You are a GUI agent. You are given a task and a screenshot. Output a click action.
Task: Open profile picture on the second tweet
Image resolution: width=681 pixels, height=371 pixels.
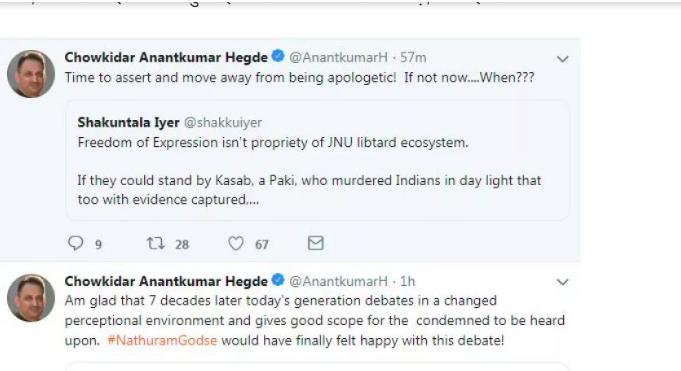[31, 298]
